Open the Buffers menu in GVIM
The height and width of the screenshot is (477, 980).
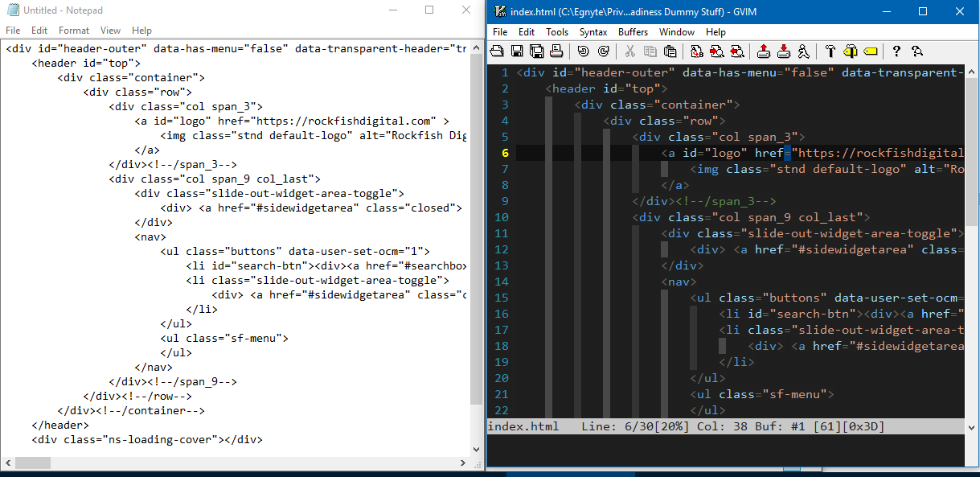coord(634,32)
